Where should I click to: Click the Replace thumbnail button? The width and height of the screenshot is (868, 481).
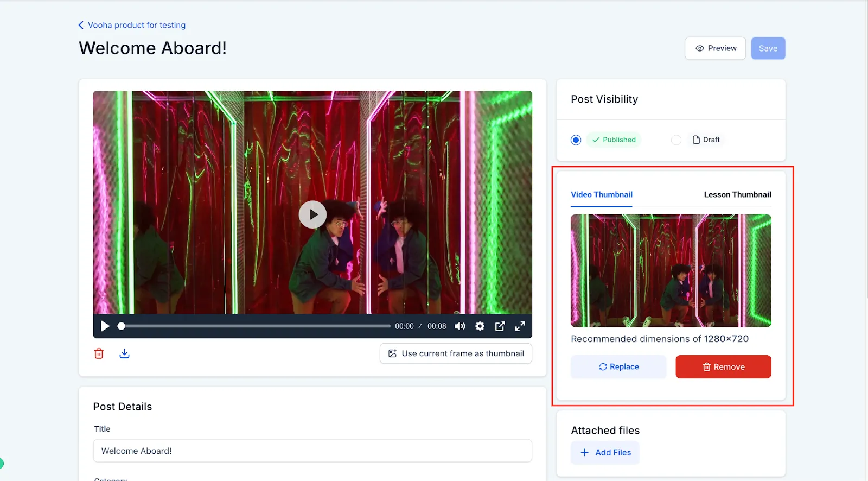tap(618, 367)
